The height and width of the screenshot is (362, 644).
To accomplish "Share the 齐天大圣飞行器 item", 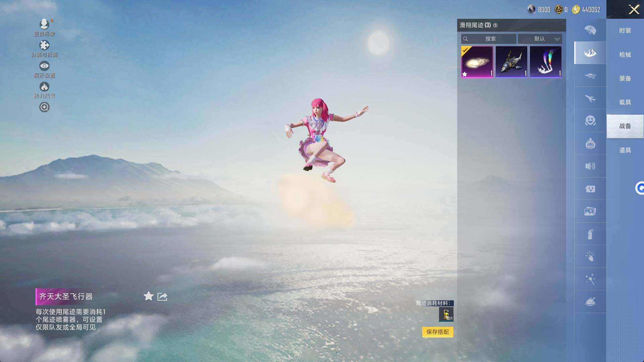I will (162, 297).
